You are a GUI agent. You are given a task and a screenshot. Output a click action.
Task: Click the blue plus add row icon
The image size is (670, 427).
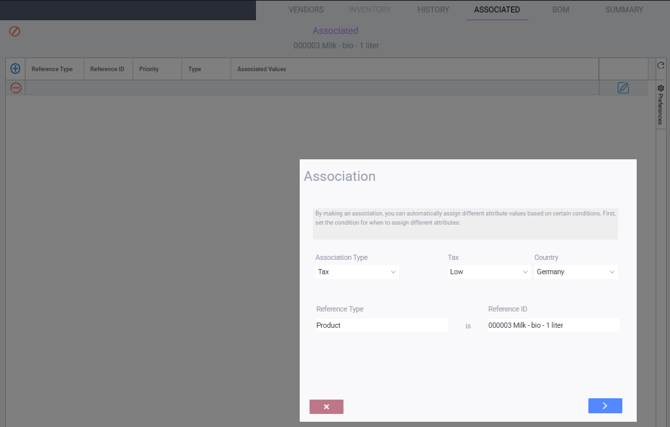[15, 69]
